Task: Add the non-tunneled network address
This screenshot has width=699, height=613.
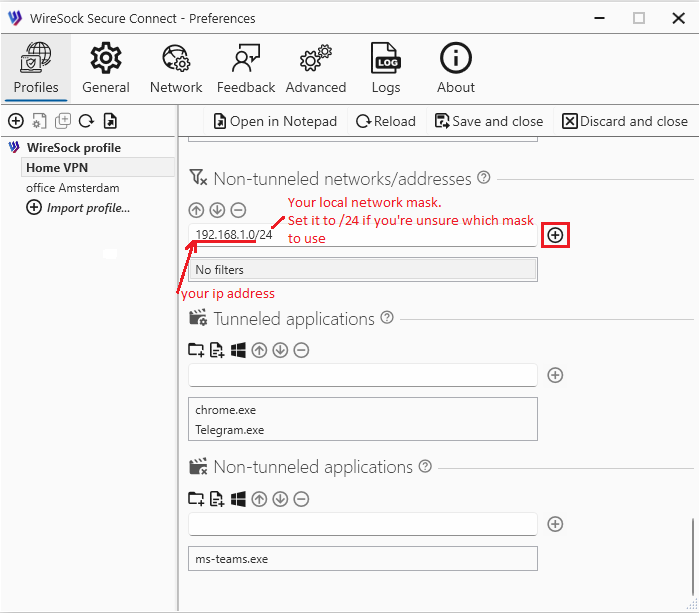Action: tap(555, 235)
